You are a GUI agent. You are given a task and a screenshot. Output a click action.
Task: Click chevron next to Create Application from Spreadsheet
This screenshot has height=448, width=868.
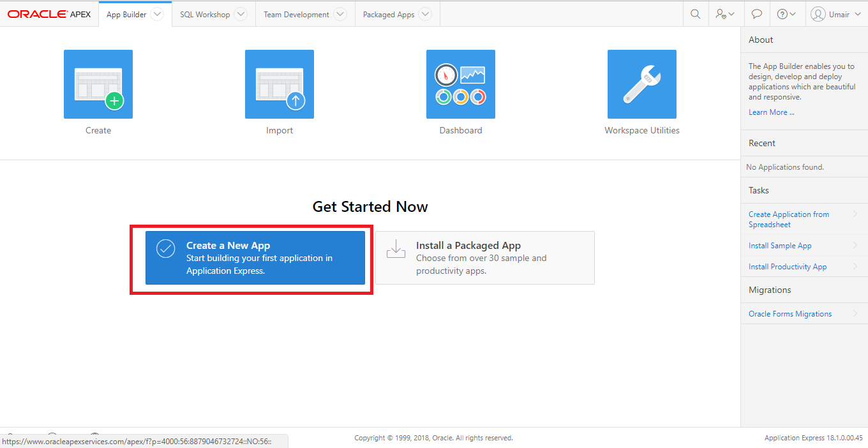(855, 214)
